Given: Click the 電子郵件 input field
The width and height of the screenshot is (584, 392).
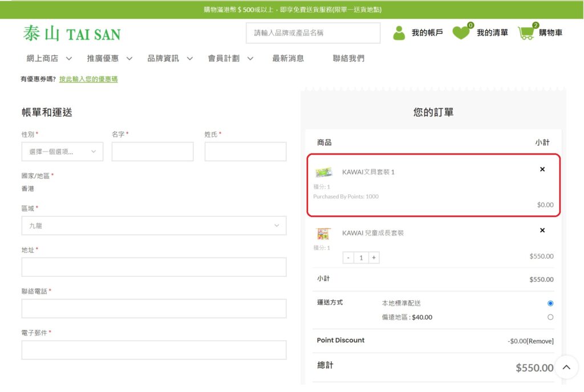Looking at the screenshot, I should [154, 350].
